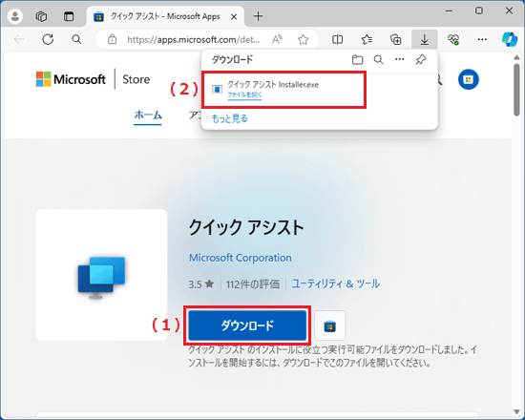Activate the Read aloud icon
The width and height of the screenshot is (525, 420).
[277, 39]
